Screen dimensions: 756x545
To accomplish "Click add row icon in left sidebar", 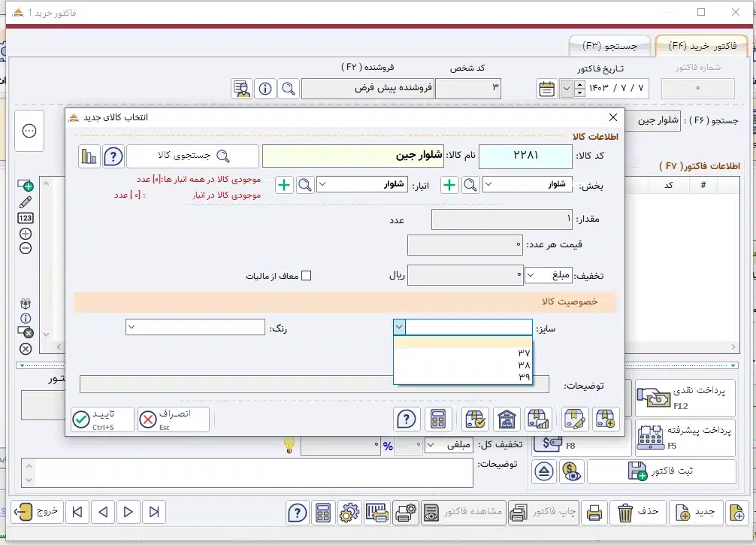I will click(x=26, y=186).
